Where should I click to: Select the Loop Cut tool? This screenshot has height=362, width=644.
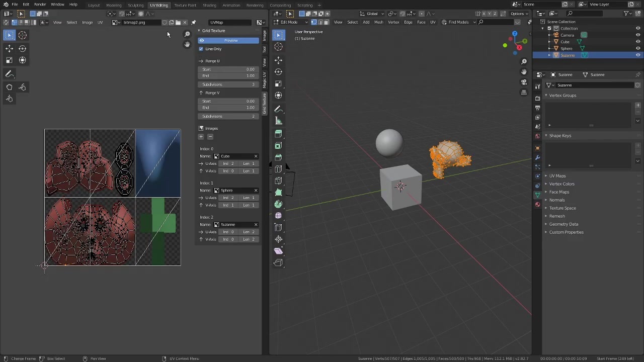(x=278, y=169)
